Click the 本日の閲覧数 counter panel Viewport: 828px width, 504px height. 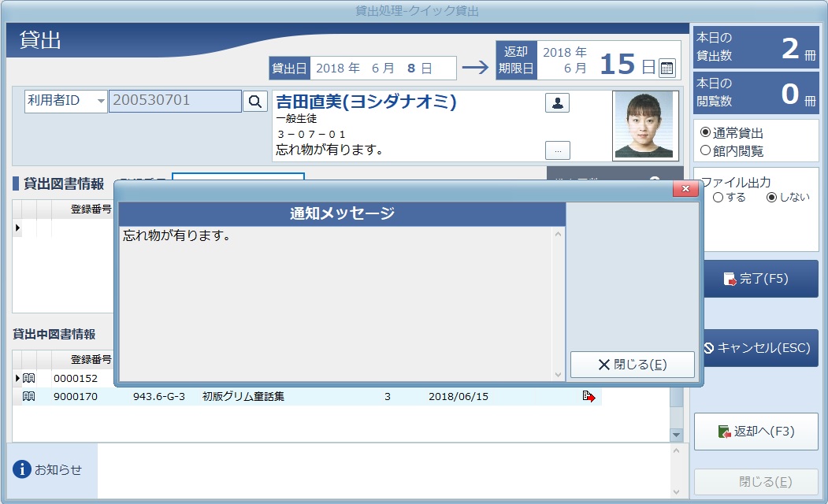[756, 93]
